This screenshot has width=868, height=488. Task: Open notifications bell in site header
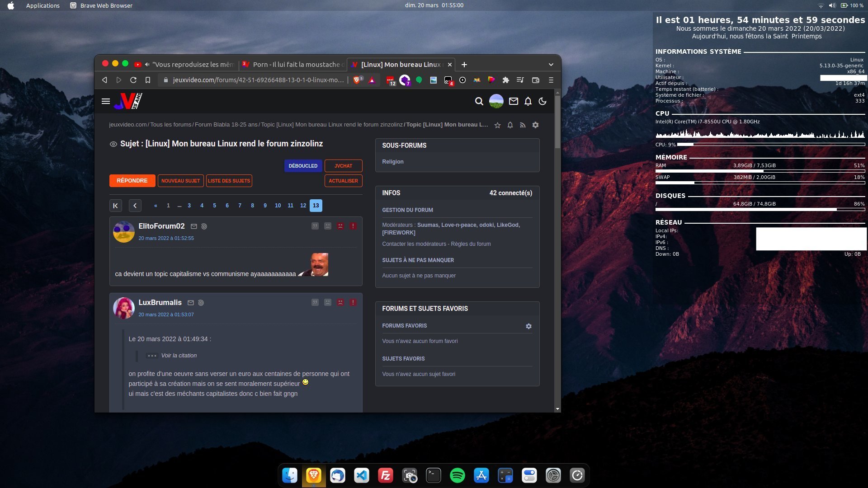pyautogui.click(x=528, y=101)
